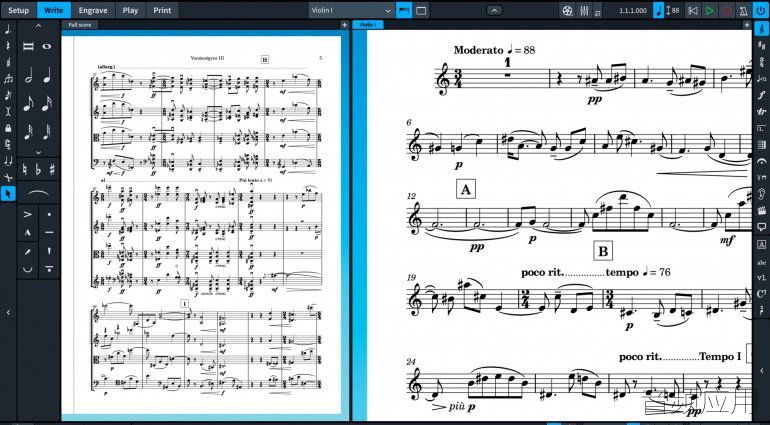Open the Bars and Barlines panel
Screen dimensions: 770x425
(x=762, y=144)
